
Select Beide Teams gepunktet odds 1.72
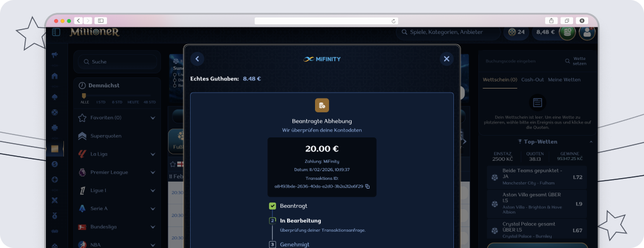pos(578,177)
